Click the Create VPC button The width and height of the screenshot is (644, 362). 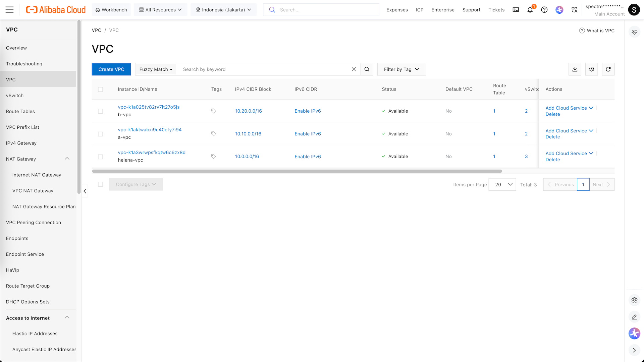pyautogui.click(x=111, y=69)
